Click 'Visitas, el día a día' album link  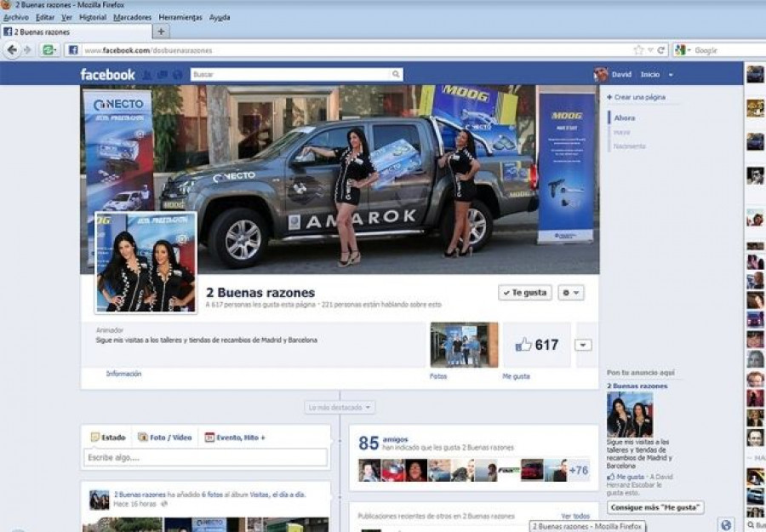(277, 495)
